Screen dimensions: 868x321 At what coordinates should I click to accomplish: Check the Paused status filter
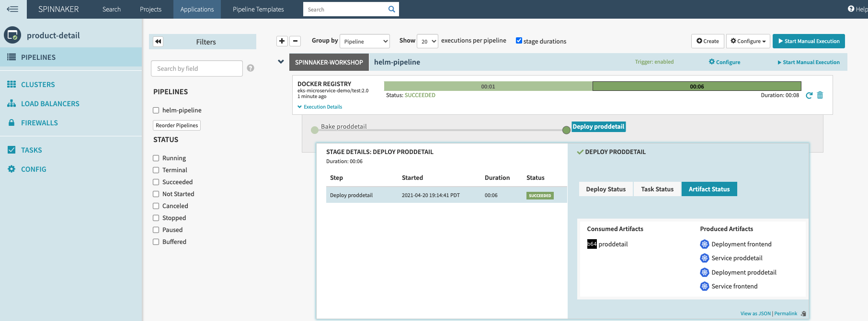click(156, 230)
